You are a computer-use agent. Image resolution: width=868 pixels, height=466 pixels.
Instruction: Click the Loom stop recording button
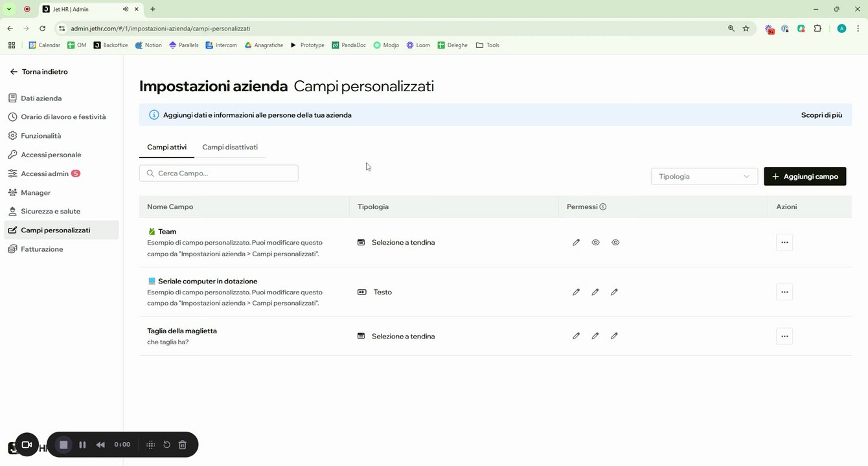click(63, 445)
